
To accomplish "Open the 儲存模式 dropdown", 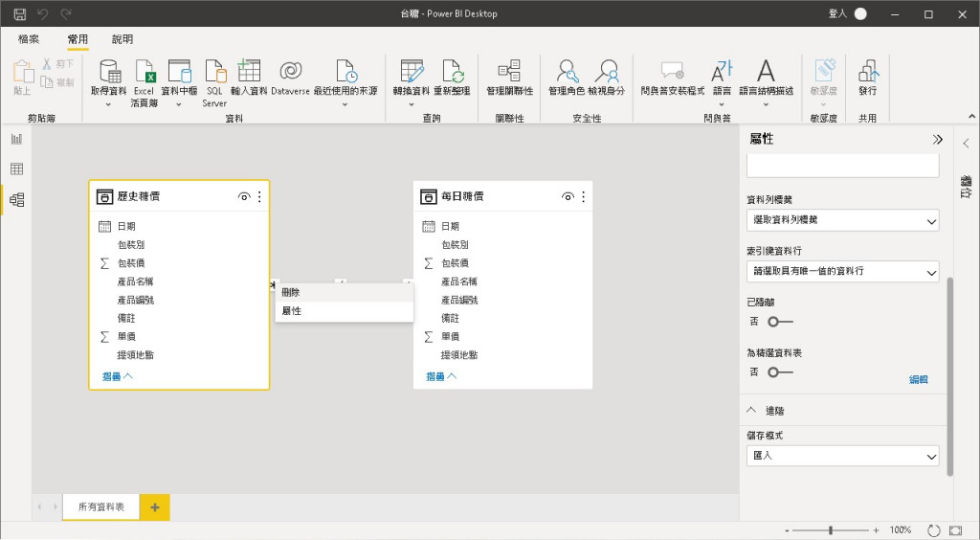I will [x=842, y=456].
